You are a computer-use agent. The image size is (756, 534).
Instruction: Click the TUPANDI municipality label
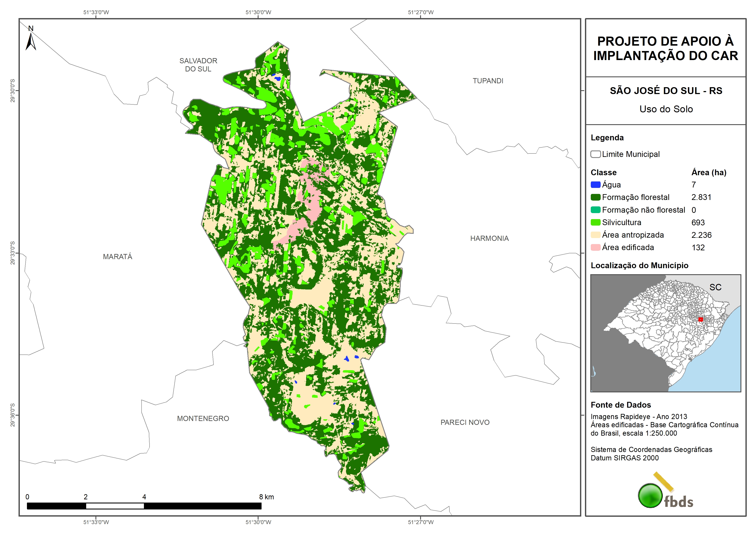click(488, 81)
